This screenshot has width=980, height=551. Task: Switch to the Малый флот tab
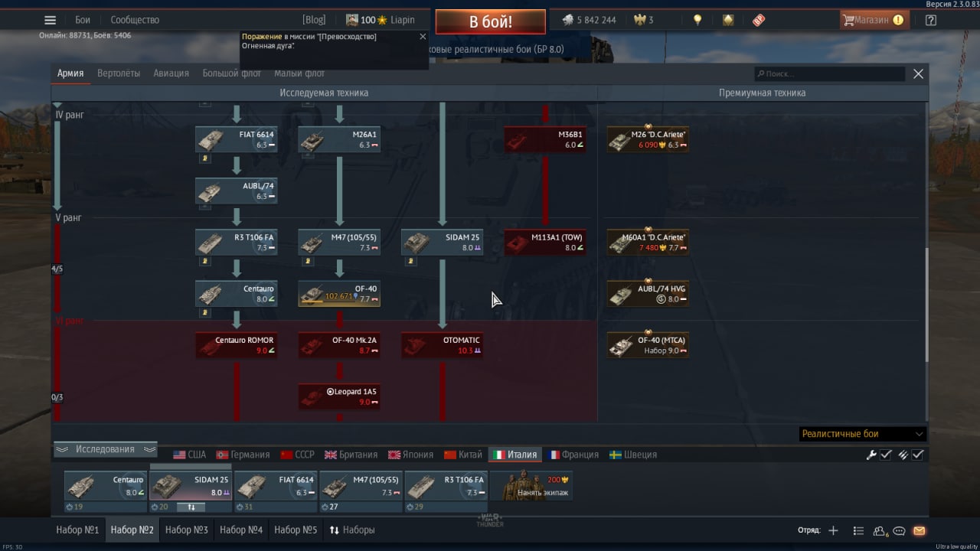pos(299,73)
